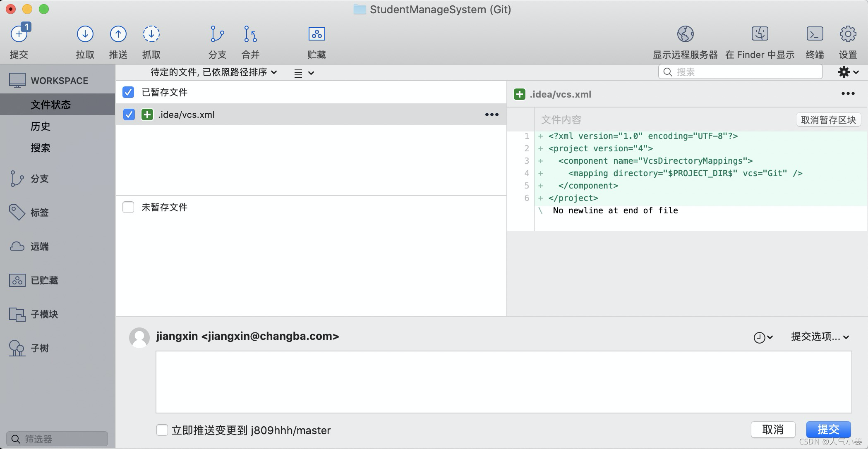Click the commit message text area

pos(504,382)
